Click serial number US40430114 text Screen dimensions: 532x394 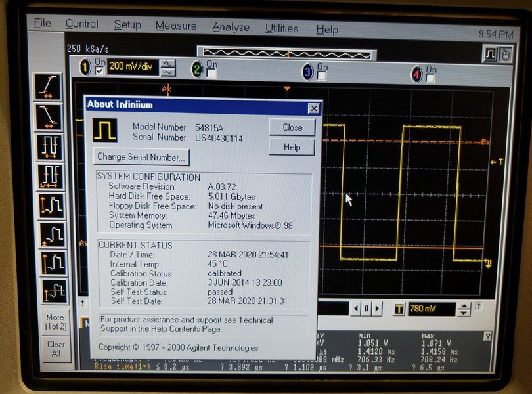219,138
